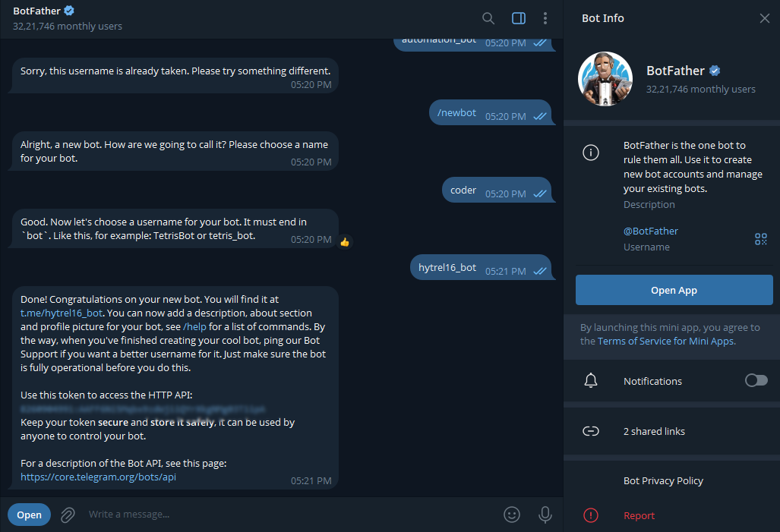The width and height of the screenshot is (780, 532).
Task: Open the search in BotFather chat
Action: click(x=488, y=17)
